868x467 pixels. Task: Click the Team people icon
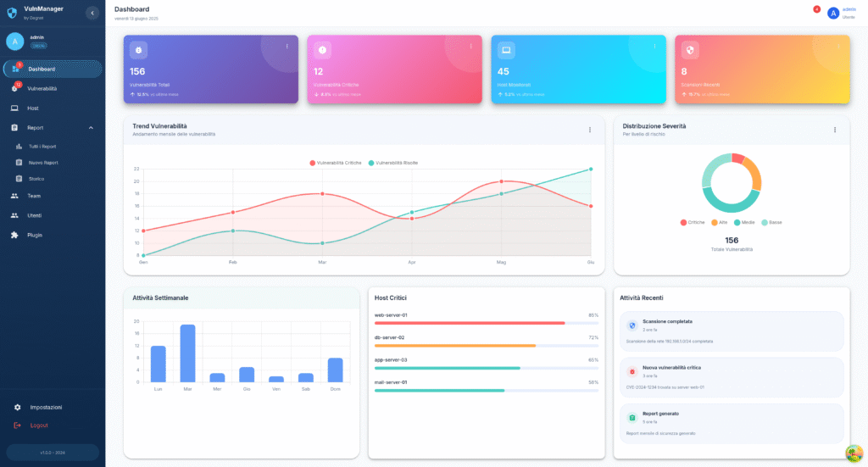pyautogui.click(x=14, y=196)
